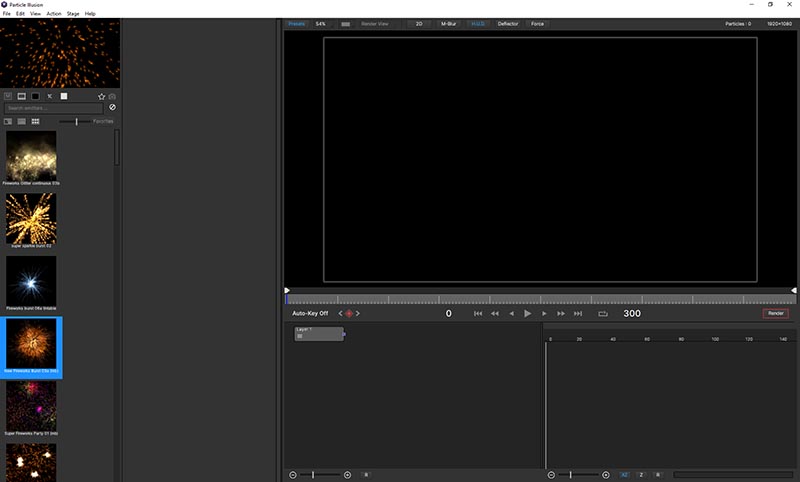
Task: Add a Deflector to the stage
Action: tap(508, 24)
